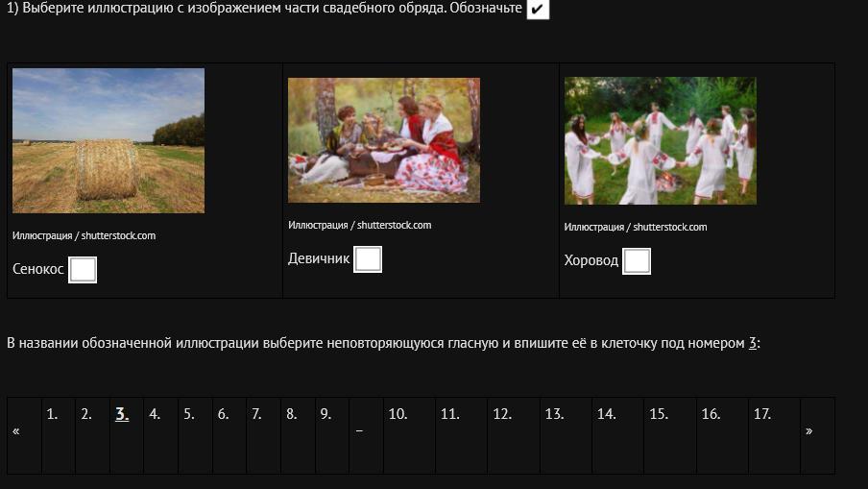
Task: Open the hay bale field image
Action: pos(108,140)
